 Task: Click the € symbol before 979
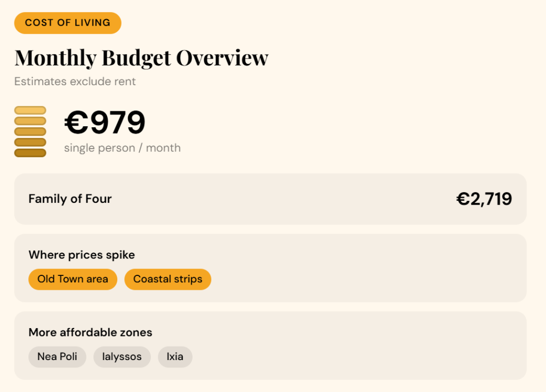pyautogui.click(x=76, y=123)
